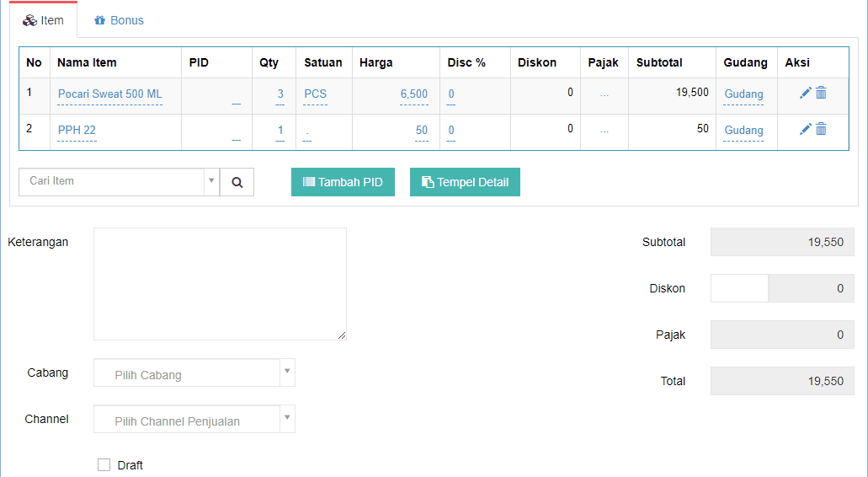The height and width of the screenshot is (477, 868).
Task: Edit the PPH 22 row
Action: point(806,130)
